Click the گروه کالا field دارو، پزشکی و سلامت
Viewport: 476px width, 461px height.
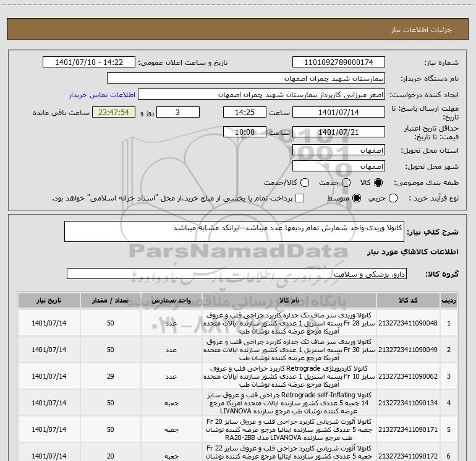click(x=237, y=274)
